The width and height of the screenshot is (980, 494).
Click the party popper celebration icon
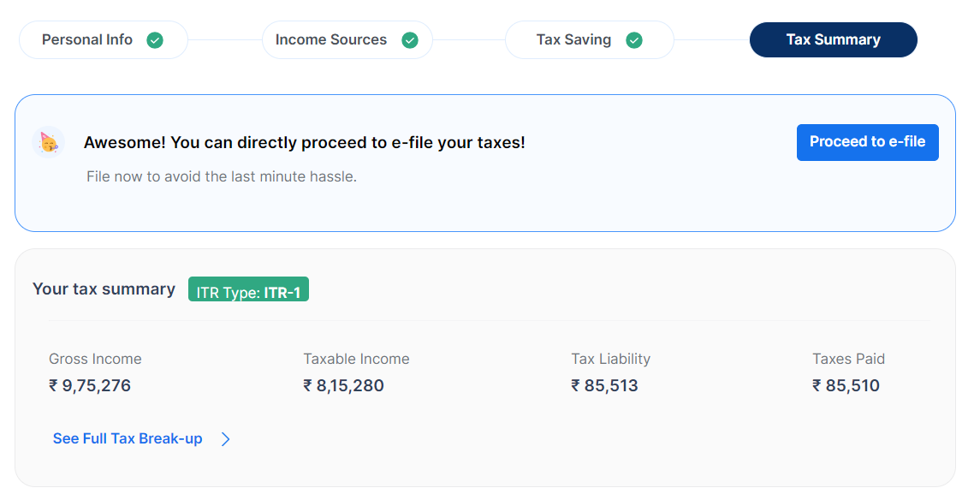49,142
